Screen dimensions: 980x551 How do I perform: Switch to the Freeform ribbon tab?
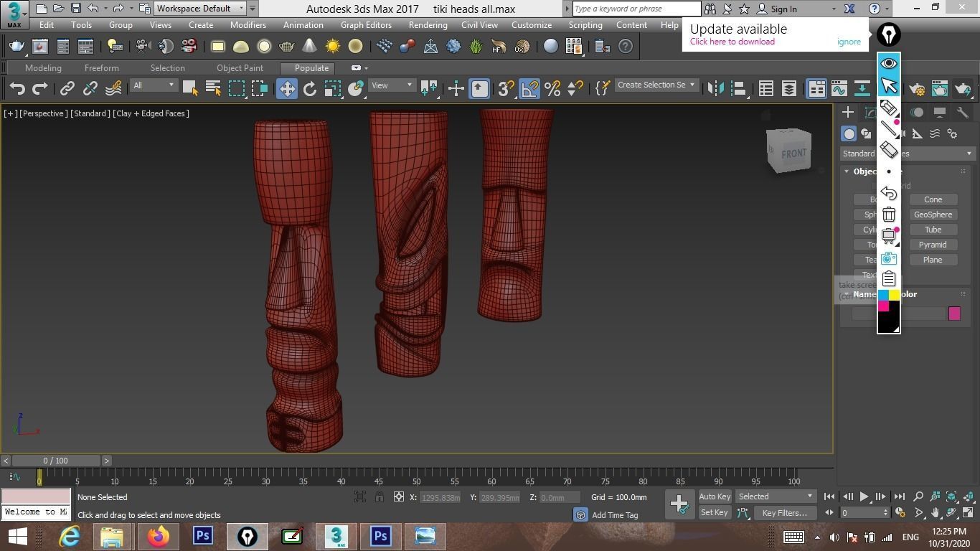click(102, 68)
